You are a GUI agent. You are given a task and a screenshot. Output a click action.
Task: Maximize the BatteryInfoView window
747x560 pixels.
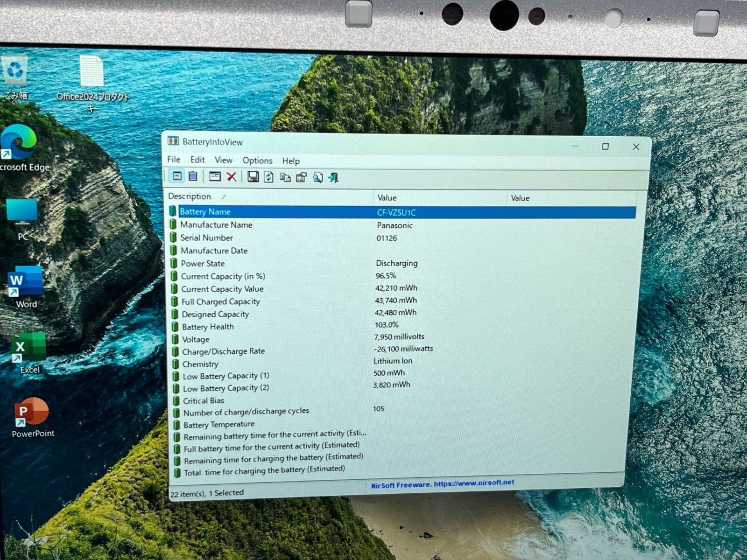pyautogui.click(x=606, y=147)
